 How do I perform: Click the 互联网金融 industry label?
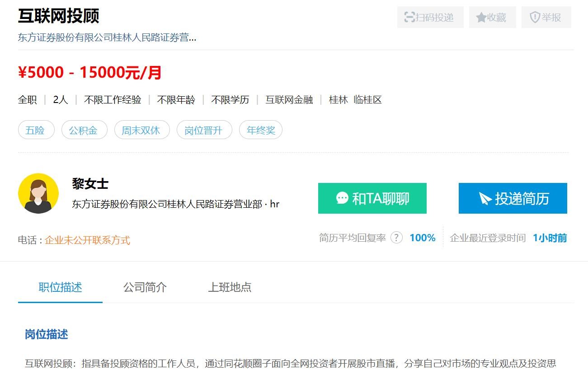click(x=289, y=100)
